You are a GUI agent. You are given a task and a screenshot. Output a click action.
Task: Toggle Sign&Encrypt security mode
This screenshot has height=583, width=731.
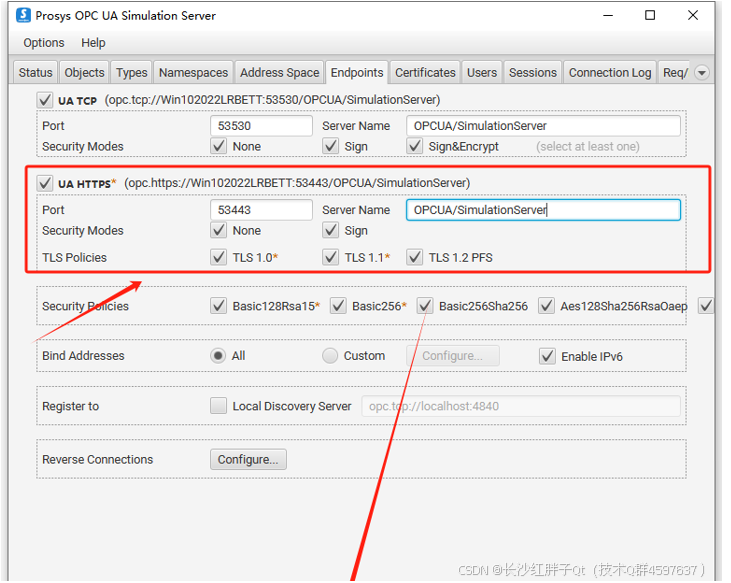(x=414, y=146)
